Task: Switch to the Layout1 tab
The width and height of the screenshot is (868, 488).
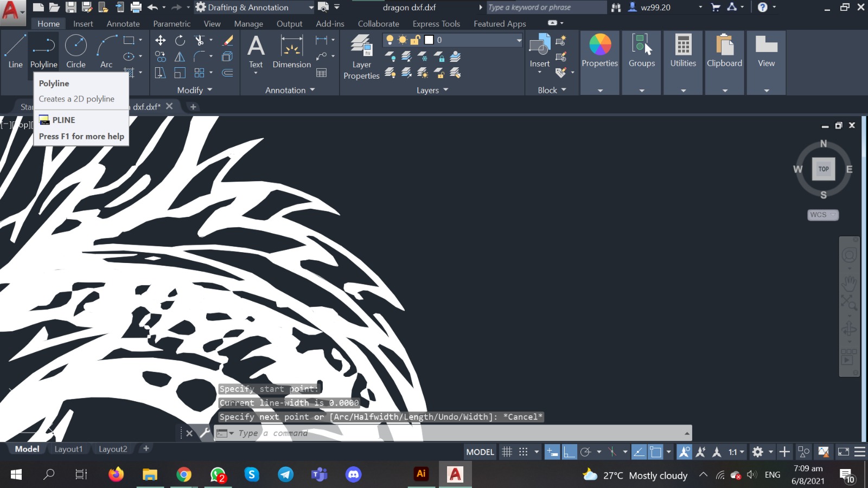Action: 68,449
